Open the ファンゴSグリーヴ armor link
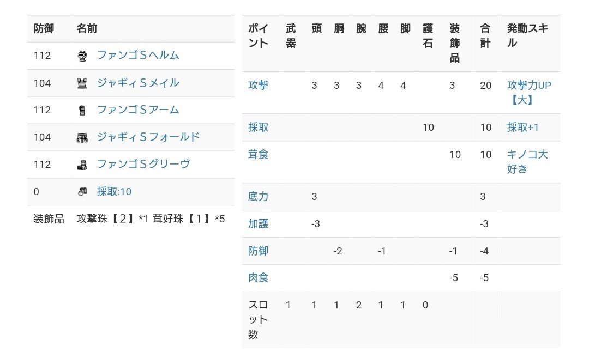 tap(143, 164)
